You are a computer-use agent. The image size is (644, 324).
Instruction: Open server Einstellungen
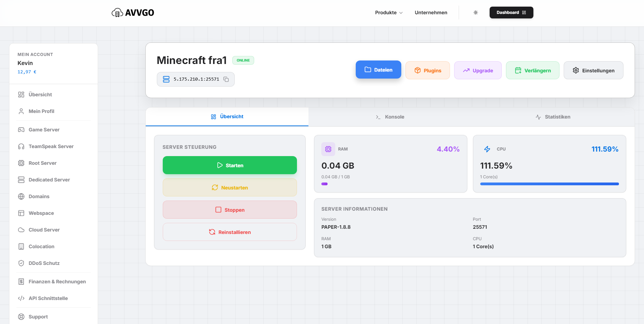pyautogui.click(x=593, y=71)
